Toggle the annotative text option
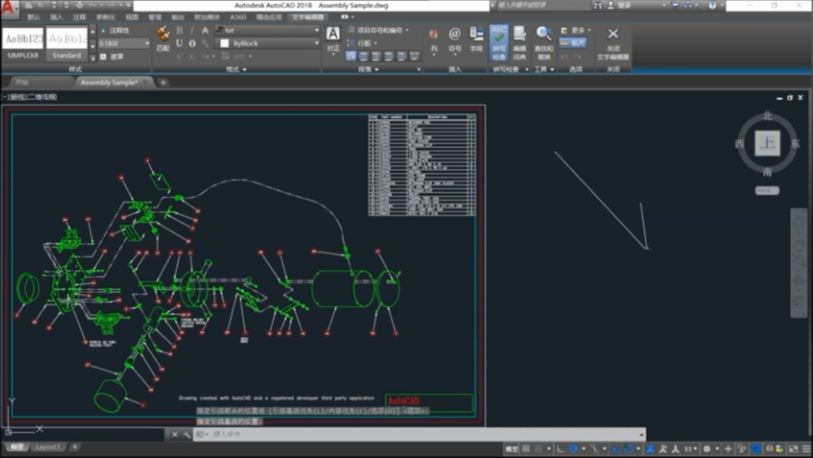Viewport: 813px width, 458px height. click(x=116, y=31)
